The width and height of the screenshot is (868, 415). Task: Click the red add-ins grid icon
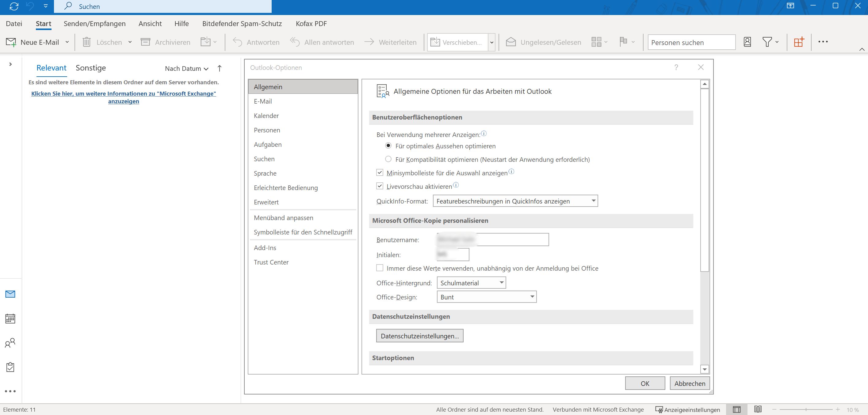799,42
